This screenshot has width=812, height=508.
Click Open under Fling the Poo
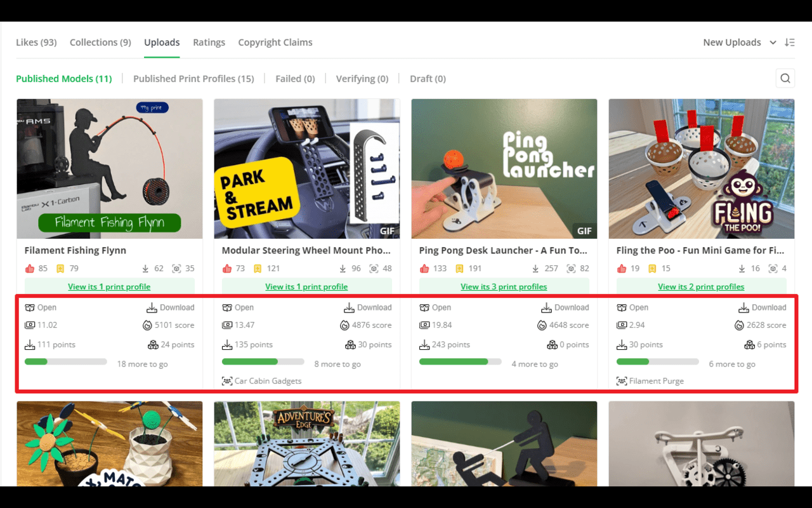click(632, 307)
